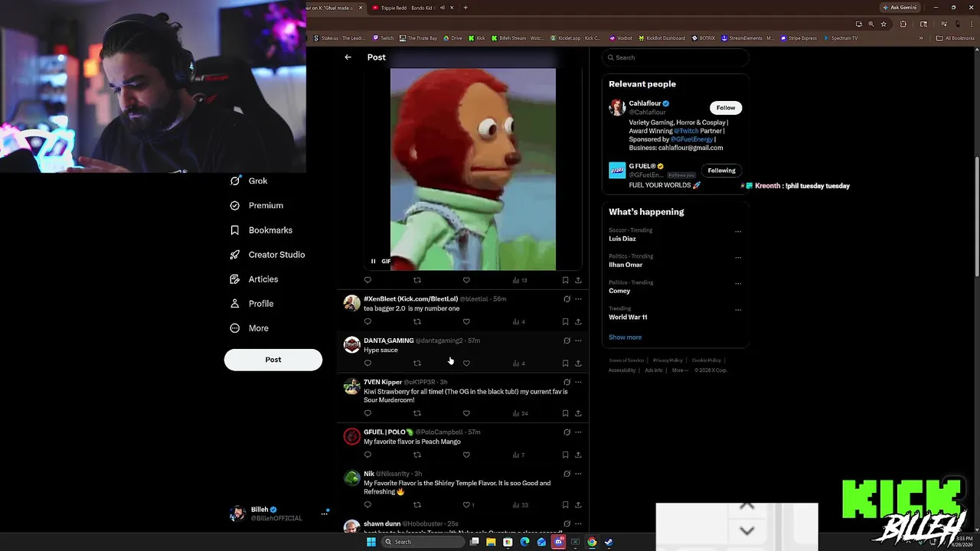Bookmark XenBleet's tea bagger reply
Image resolution: width=980 pixels, height=551 pixels.
565,321
